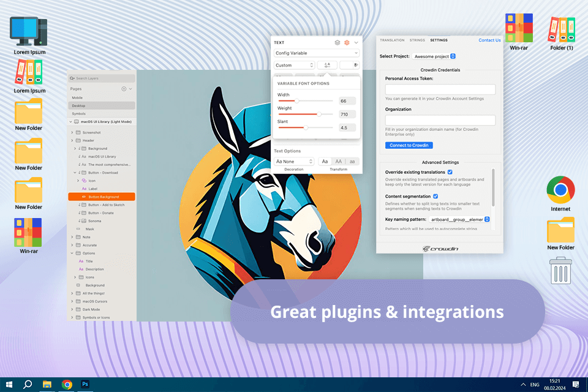Launch Chrome from the taskbar
Image resolution: width=588 pixels, height=392 pixels.
pos(67,385)
